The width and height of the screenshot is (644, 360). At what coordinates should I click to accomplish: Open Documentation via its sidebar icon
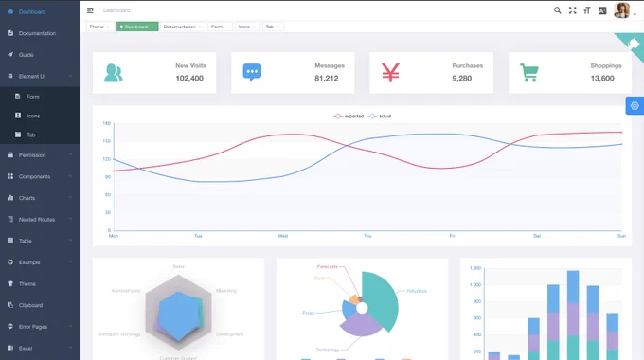click(10, 33)
